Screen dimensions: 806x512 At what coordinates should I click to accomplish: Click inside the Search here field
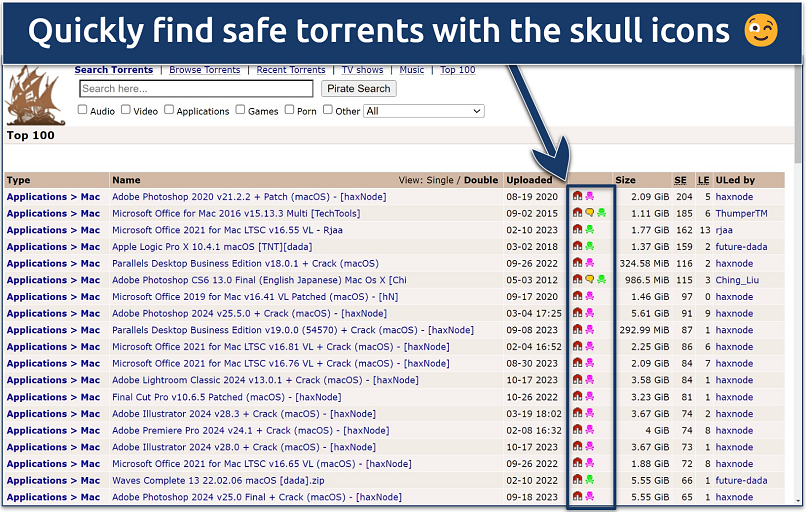click(x=196, y=88)
